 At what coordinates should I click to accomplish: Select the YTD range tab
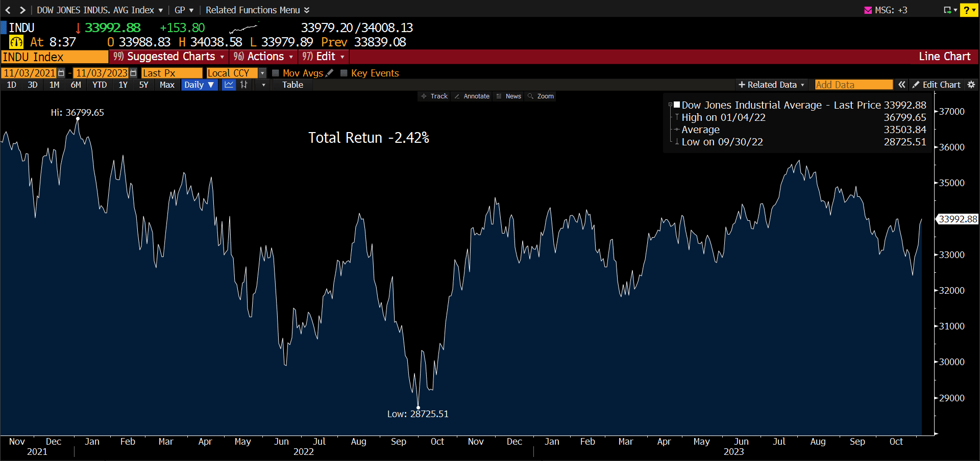(100, 85)
